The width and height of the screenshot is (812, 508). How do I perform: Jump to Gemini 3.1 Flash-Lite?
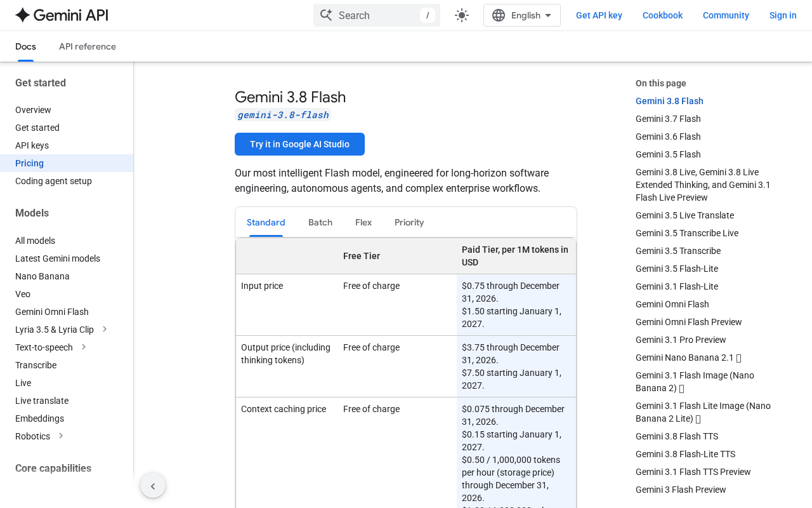tap(677, 286)
